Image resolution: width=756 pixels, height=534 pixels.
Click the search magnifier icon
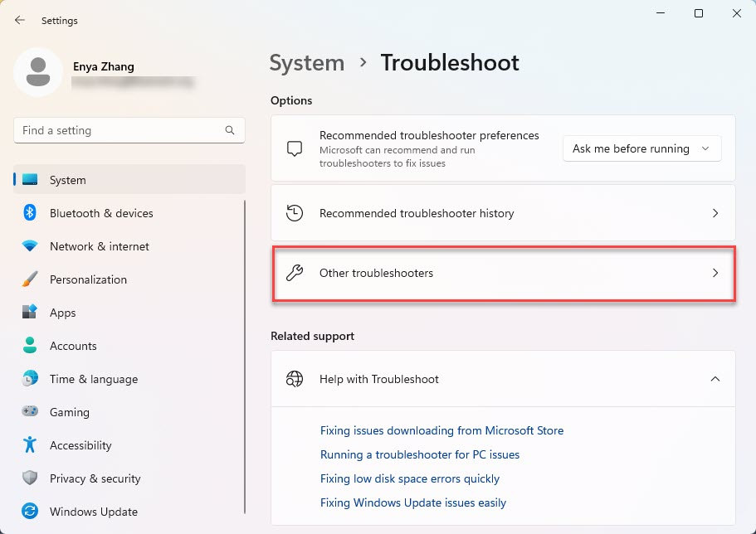point(230,130)
